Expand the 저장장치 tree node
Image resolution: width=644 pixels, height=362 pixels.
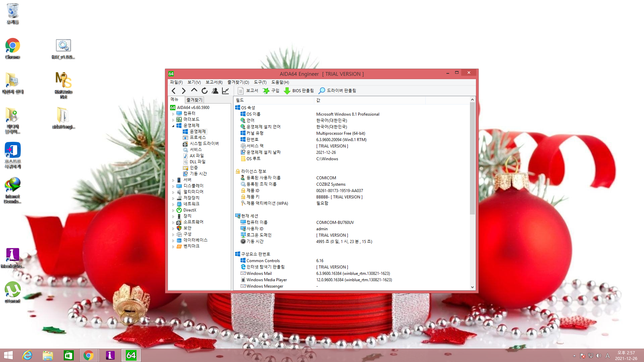[x=173, y=198]
